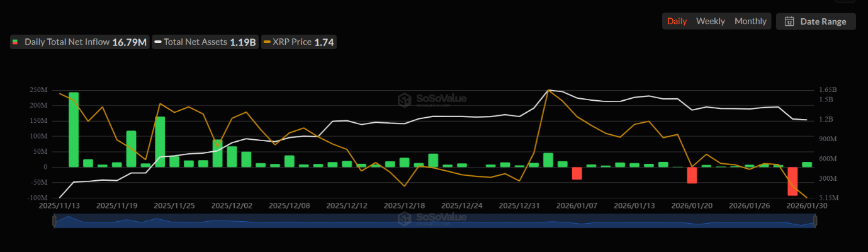868x252 pixels.
Task: Click the red outflow bar near 2026/01/20
Action: coord(692,175)
